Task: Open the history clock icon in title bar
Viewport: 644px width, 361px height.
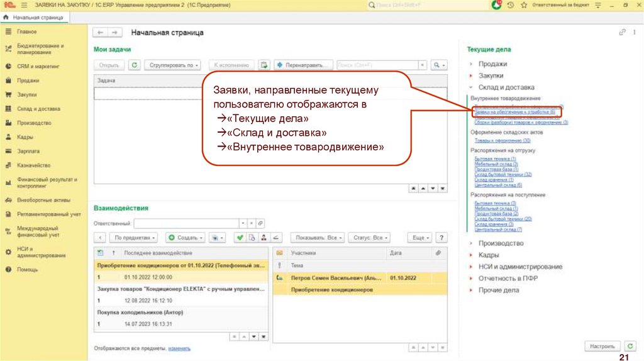Action: pos(510,5)
